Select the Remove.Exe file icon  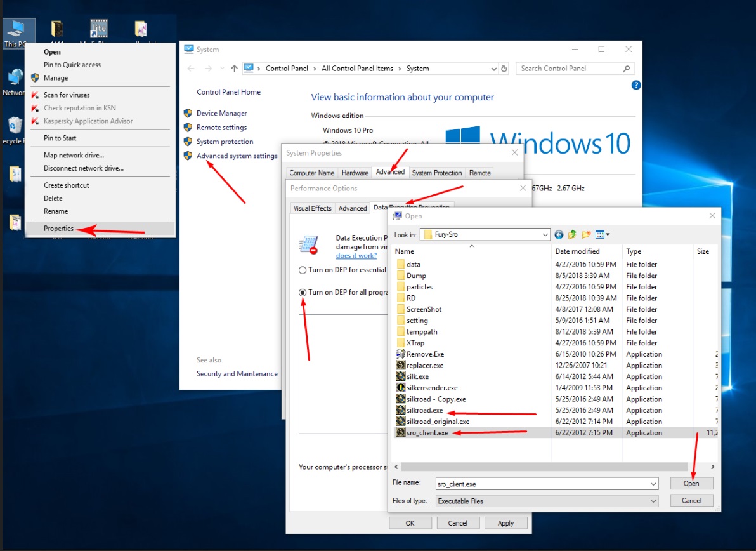[400, 354]
